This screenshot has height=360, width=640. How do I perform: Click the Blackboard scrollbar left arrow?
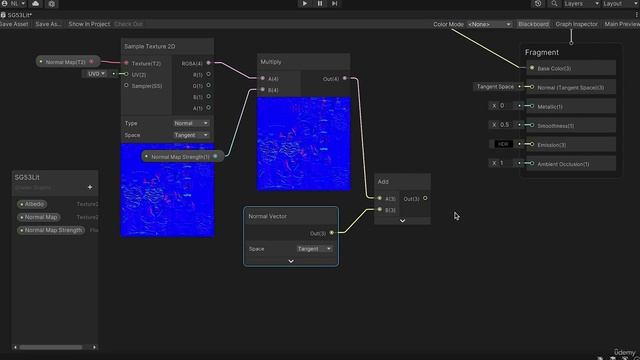16,347
